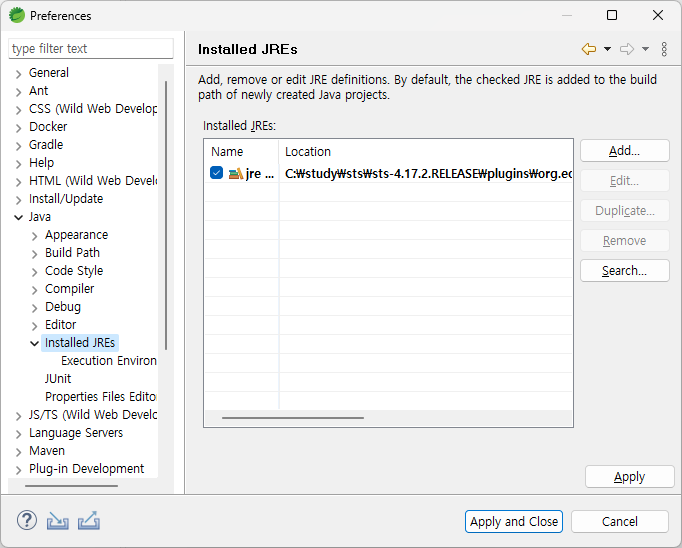Click the Location column header

[425, 151]
